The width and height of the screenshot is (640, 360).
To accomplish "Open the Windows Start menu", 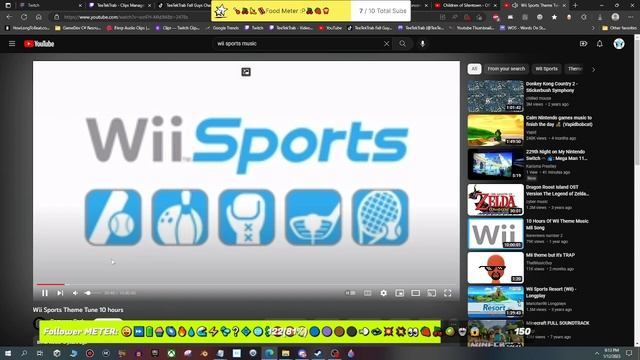I will (x=8, y=353).
